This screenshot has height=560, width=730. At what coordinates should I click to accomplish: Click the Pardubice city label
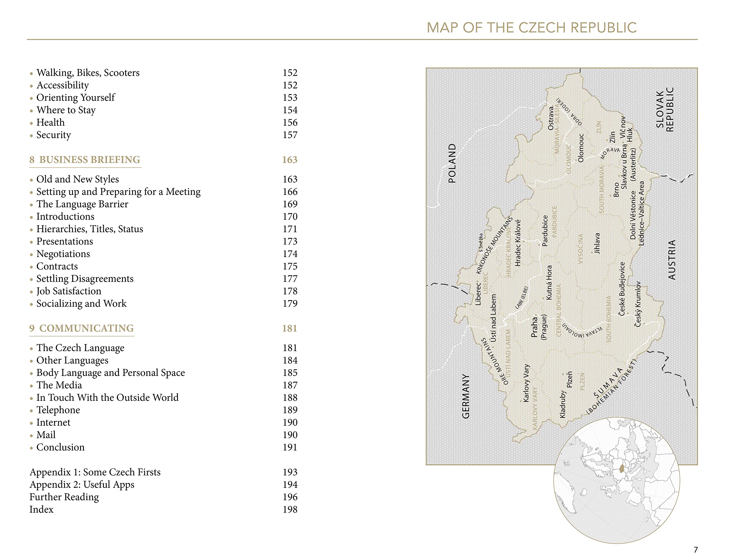[545, 231]
